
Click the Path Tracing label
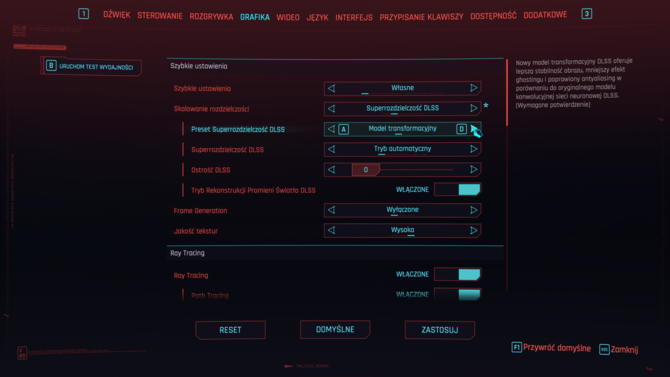(x=210, y=295)
